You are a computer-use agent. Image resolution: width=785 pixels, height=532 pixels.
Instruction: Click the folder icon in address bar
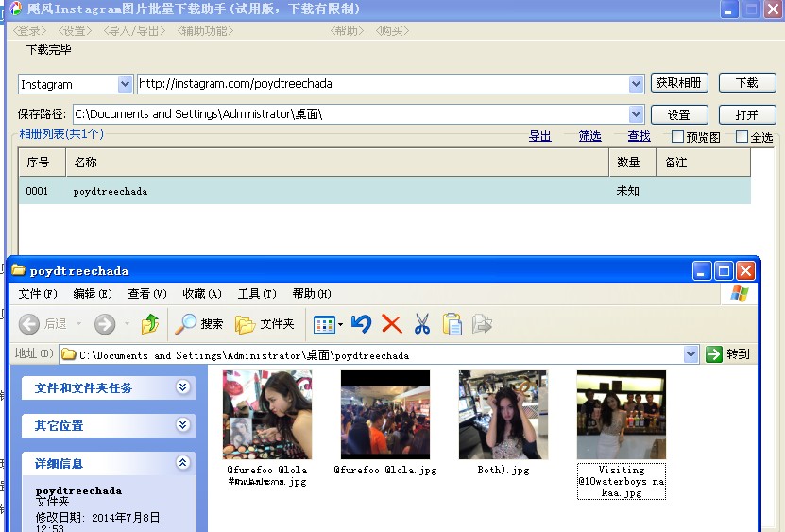(x=69, y=354)
